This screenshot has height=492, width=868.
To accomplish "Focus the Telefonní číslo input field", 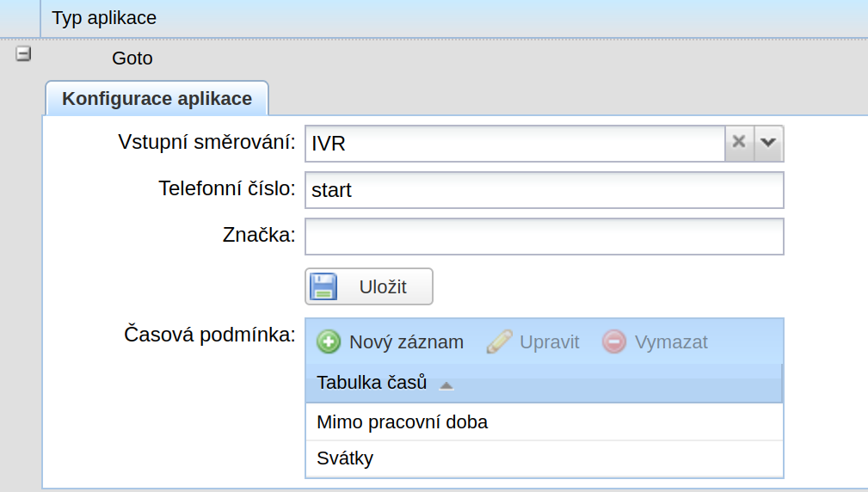I will pyautogui.click(x=545, y=190).
